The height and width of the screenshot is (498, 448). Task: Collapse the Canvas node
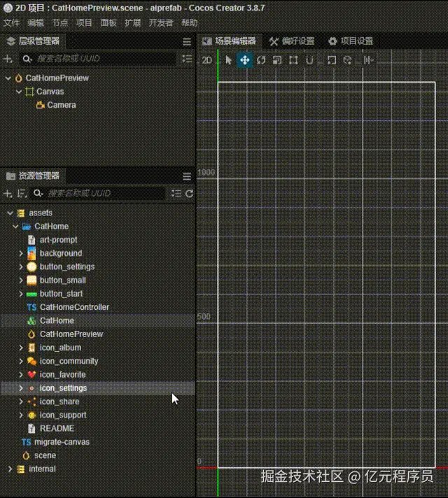[19, 92]
